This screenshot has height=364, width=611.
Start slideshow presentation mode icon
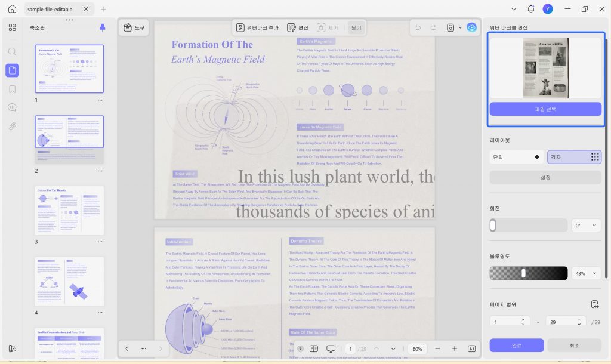tap(331, 348)
